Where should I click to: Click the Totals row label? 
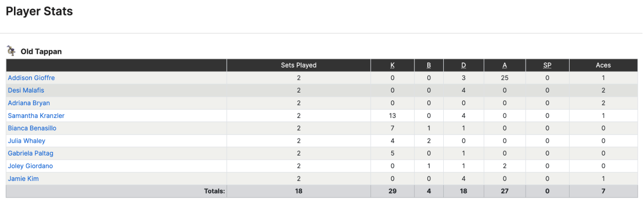(215, 191)
